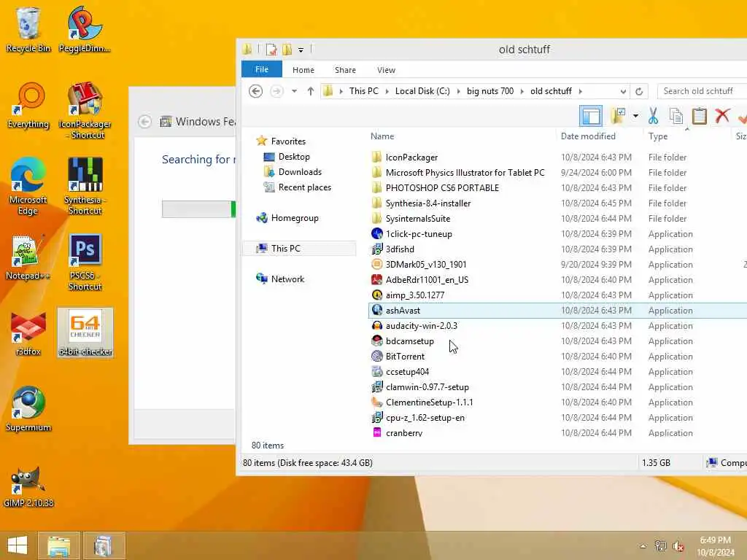Select Recent places in navigation pane
Viewport: 747px width, 560px height.
tap(305, 187)
